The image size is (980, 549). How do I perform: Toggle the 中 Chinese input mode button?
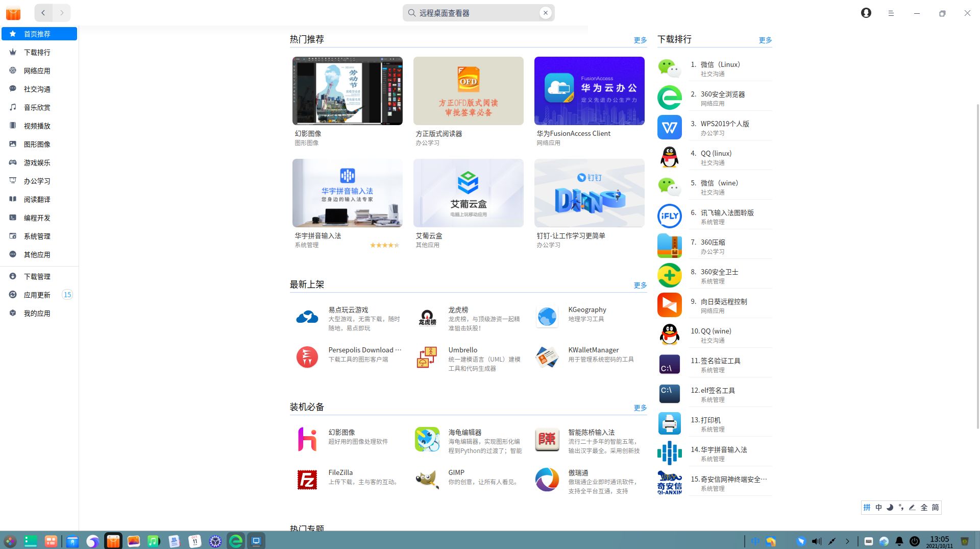(x=878, y=507)
